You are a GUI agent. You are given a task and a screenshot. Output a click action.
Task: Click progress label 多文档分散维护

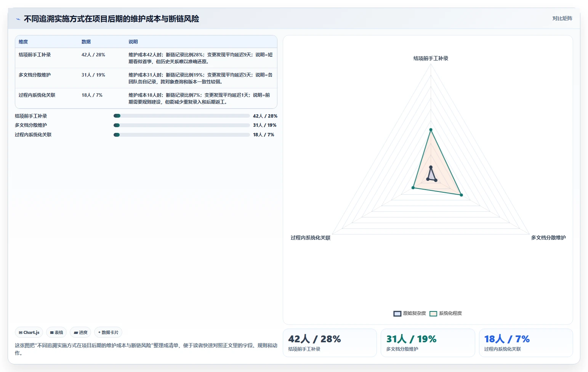click(x=31, y=125)
